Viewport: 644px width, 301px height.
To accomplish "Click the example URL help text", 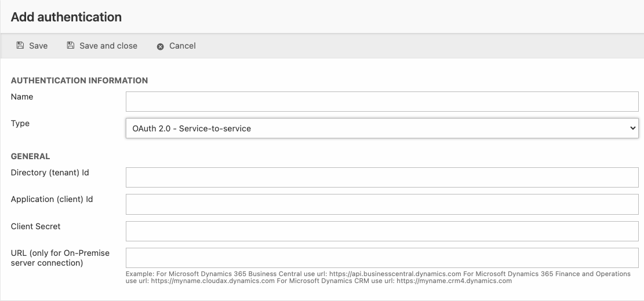I will pyautogui.click(x=377, y=277).
